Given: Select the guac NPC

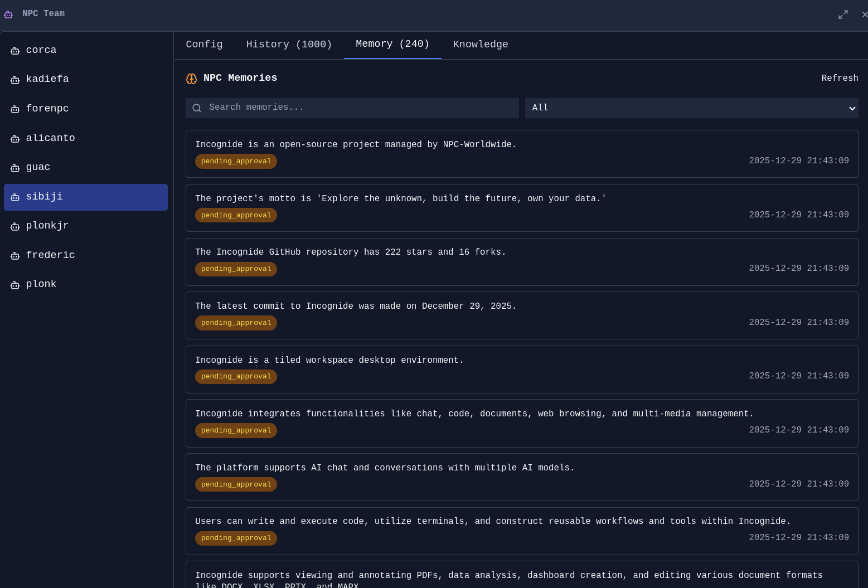Looking at the screenshot, I should (x=86, y=167).
